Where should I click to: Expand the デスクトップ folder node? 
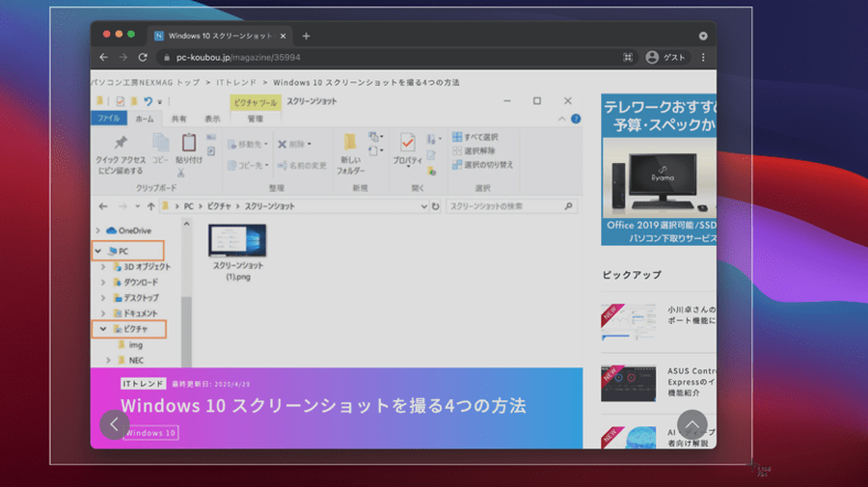103,298
